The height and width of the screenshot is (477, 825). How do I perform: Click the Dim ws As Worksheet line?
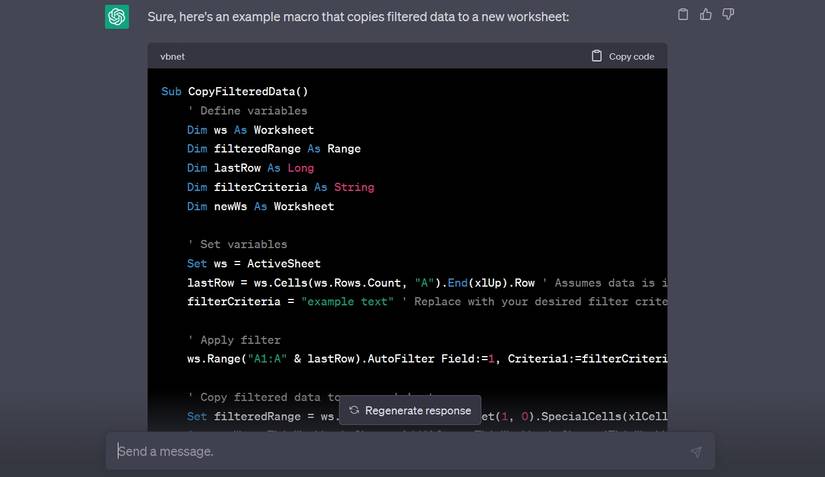point(250,130)
